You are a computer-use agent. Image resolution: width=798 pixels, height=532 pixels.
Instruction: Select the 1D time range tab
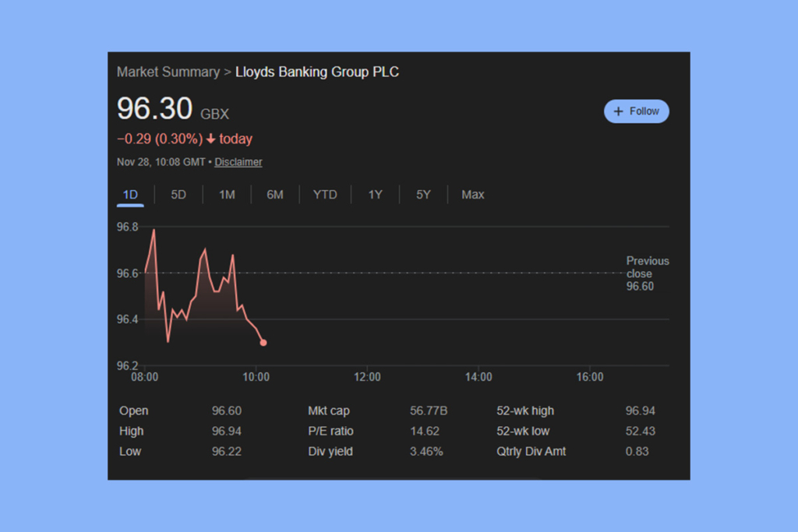(129, 194)
